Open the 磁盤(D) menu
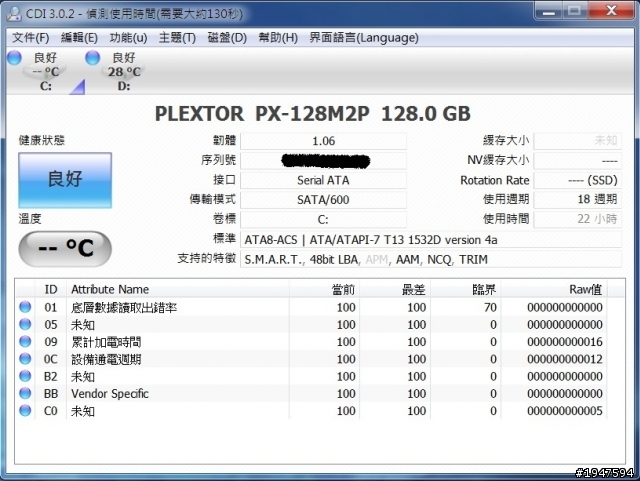Viewport: 640px width, 481px height. [227, 38]
